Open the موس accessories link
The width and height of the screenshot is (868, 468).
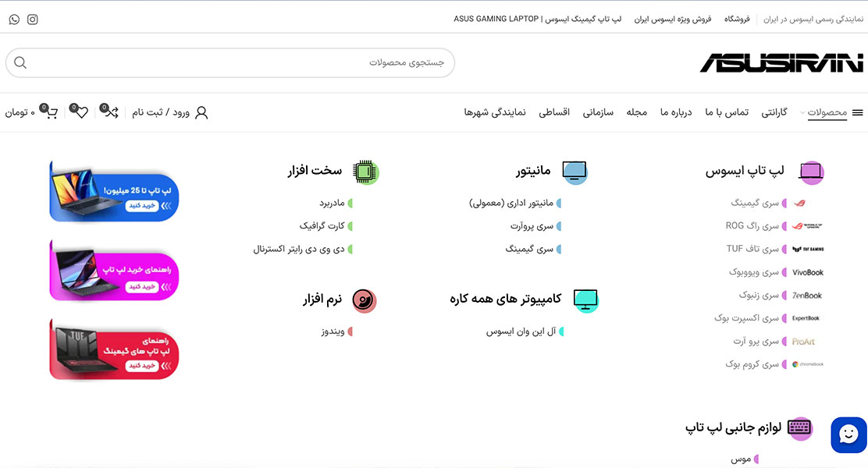coord(741,459)
